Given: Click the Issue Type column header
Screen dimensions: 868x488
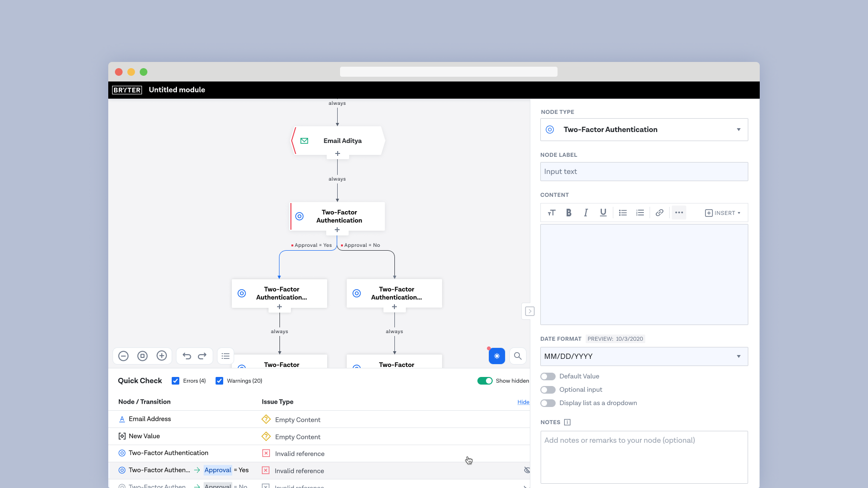Looking at the screenshot, I should 278,402.
